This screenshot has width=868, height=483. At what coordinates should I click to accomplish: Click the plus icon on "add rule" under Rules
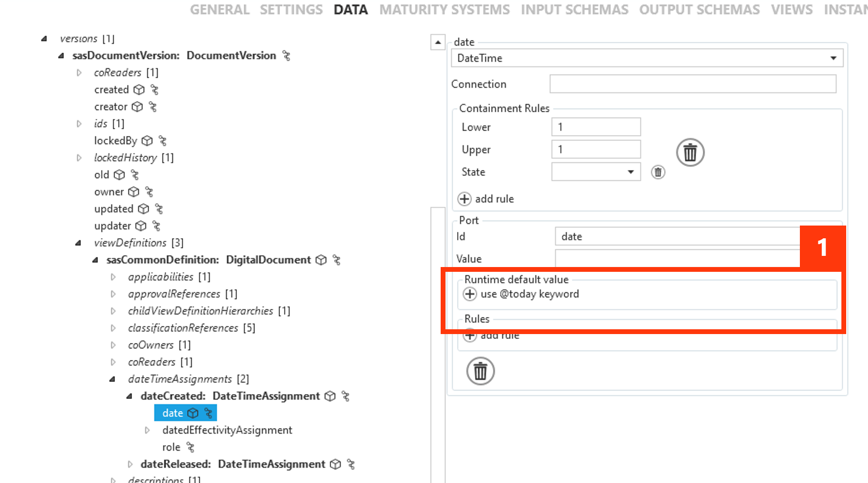pos(469,335)
